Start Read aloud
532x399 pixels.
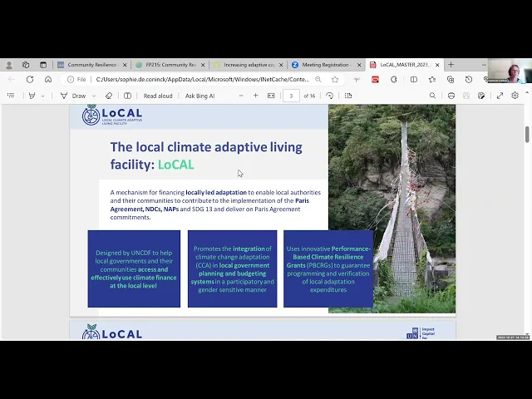pos(158,96)
